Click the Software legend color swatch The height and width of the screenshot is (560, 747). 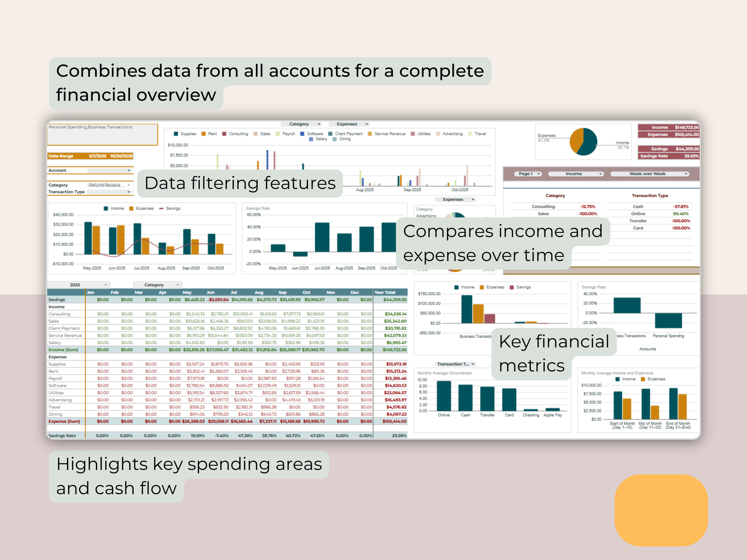tap(302, 134)
